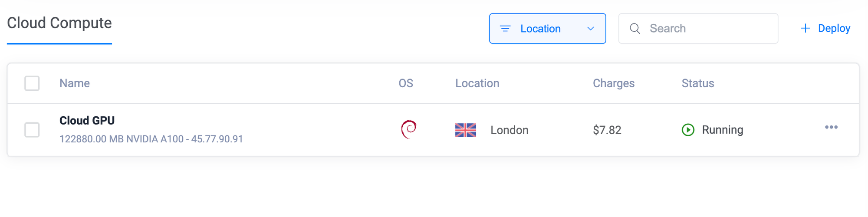Click the Status column header
Screen dimensions: 868x217
coord(697,83)
